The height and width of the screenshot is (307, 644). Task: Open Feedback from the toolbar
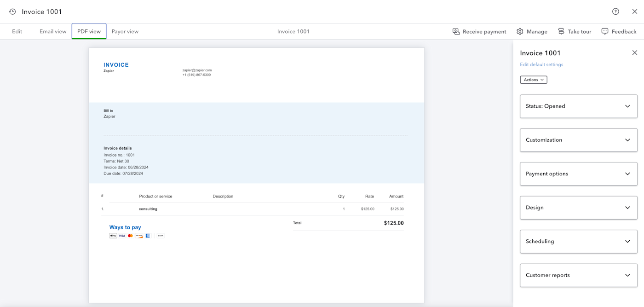point(624,32)
